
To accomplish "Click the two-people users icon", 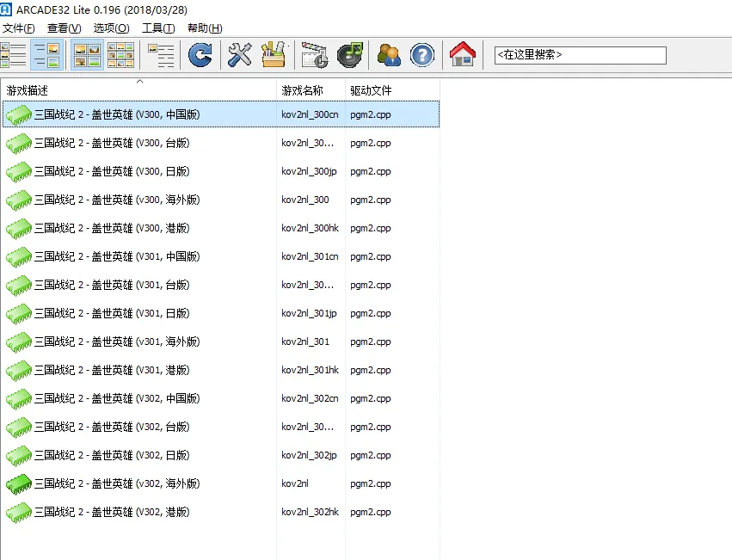I will [389, 55].
